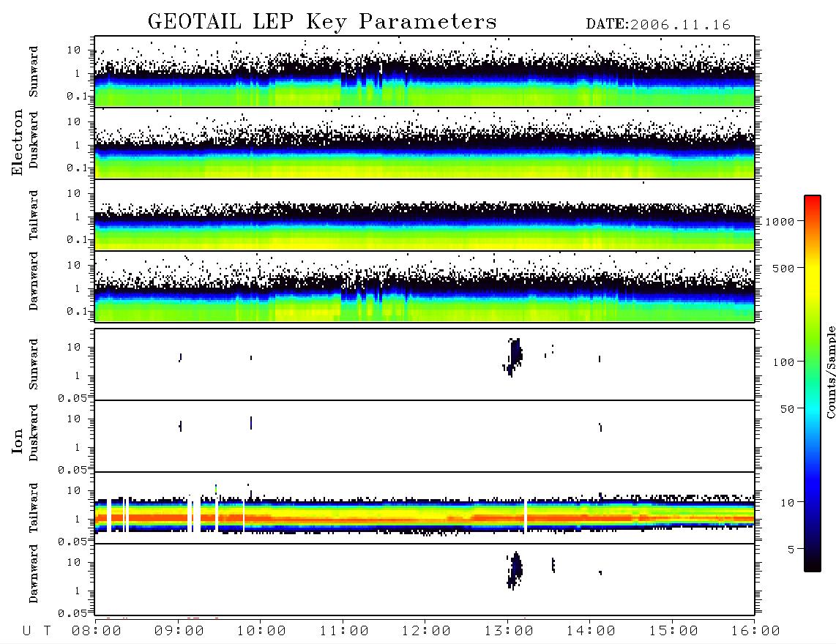Click the 16:00 time tick label

755,632
